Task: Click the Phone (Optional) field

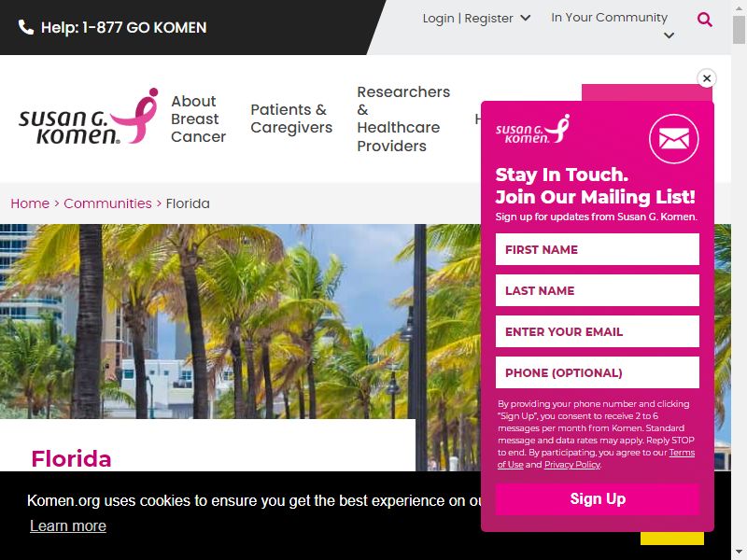Action: (x=598, y=372)
